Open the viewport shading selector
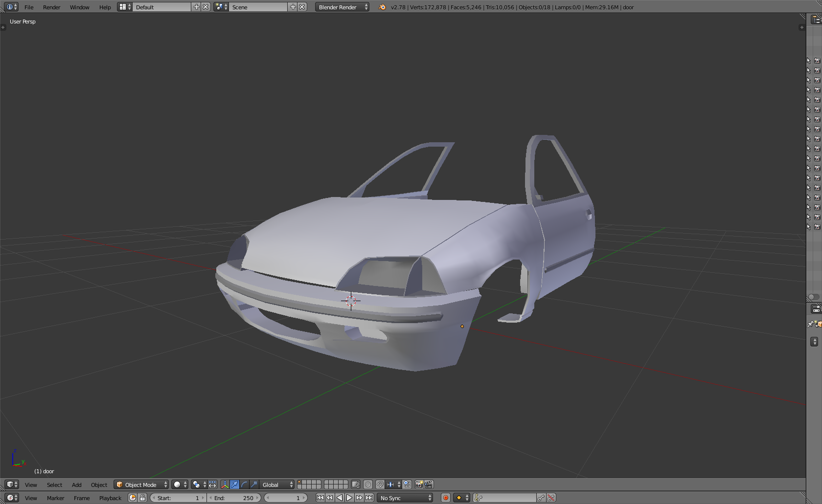This screenshot has height=504, width=822. pyautogui.click(x=180, y=484)
